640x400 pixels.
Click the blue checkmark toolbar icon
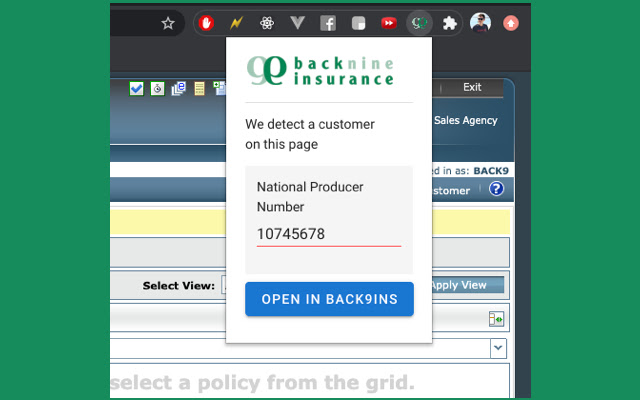point(136,88)
